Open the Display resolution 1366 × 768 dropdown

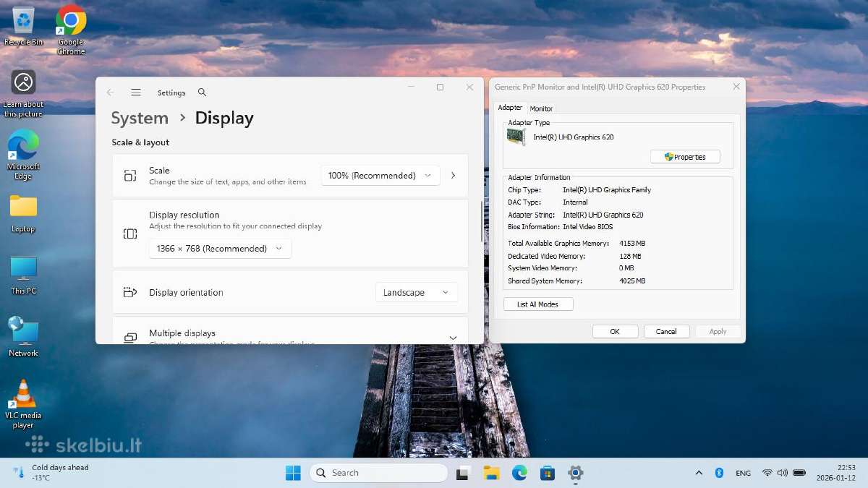pos(220,248)
